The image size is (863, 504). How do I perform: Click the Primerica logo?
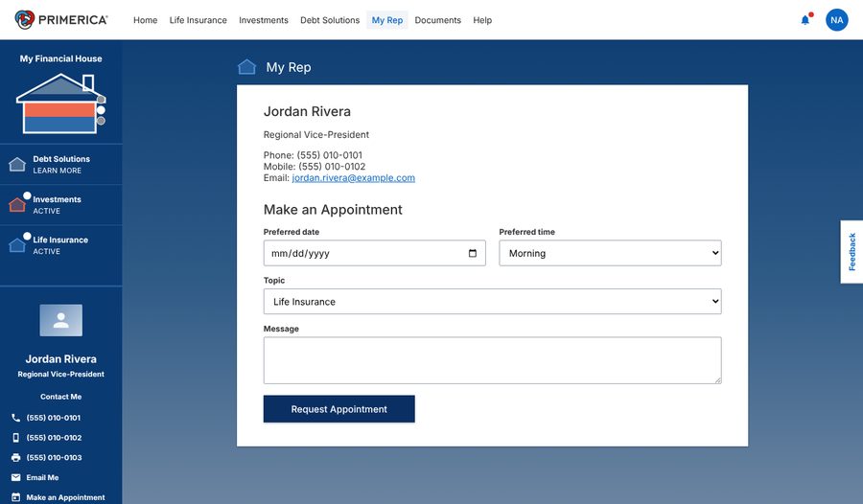pyautogui.click(x=61, y=20)
